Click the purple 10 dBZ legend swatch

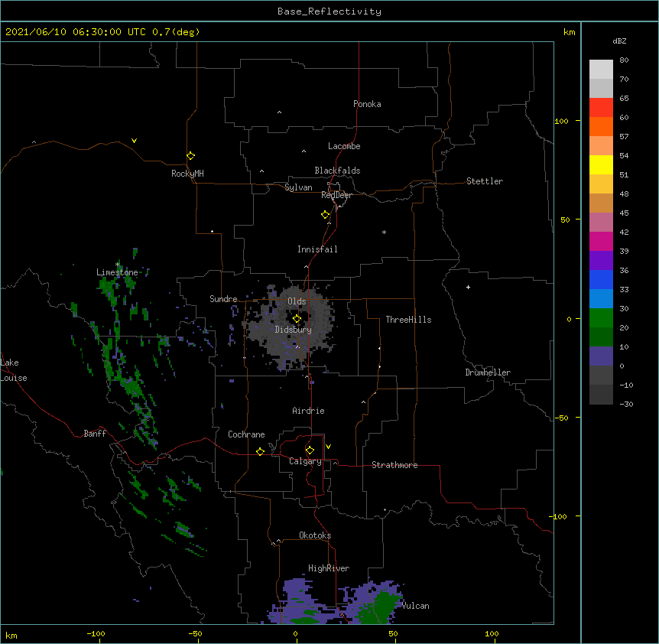tap(601, 356)
